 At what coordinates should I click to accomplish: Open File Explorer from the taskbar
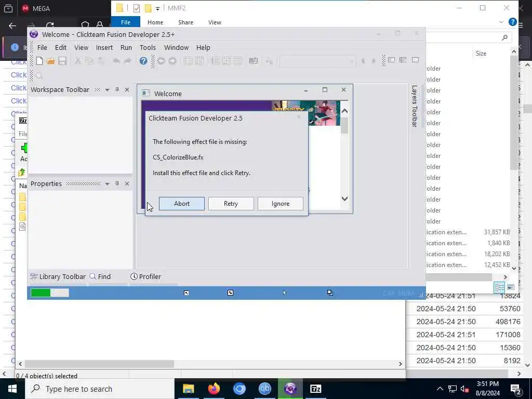188,389
